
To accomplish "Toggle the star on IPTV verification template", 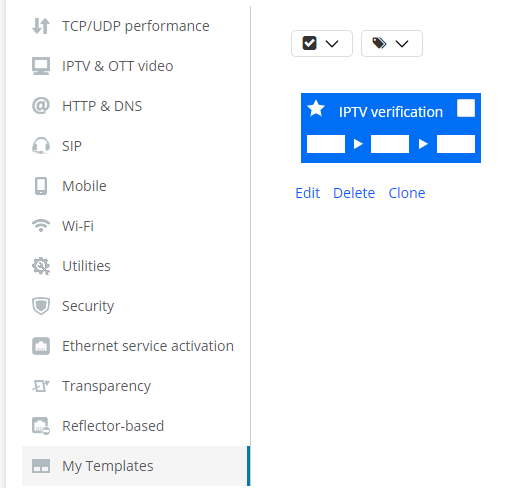I will (x=316, y=109).
